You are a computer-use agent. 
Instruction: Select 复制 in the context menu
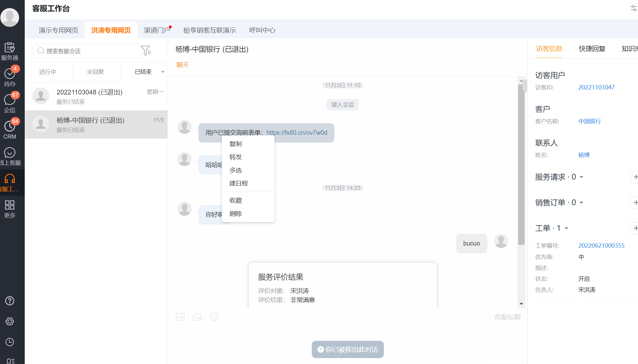[x=235, y=144]
